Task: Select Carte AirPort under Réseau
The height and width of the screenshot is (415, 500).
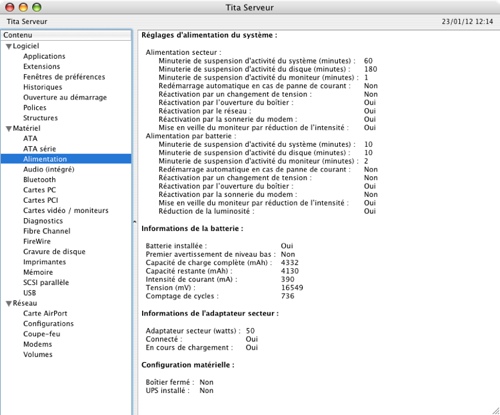Action: (45, 313)
